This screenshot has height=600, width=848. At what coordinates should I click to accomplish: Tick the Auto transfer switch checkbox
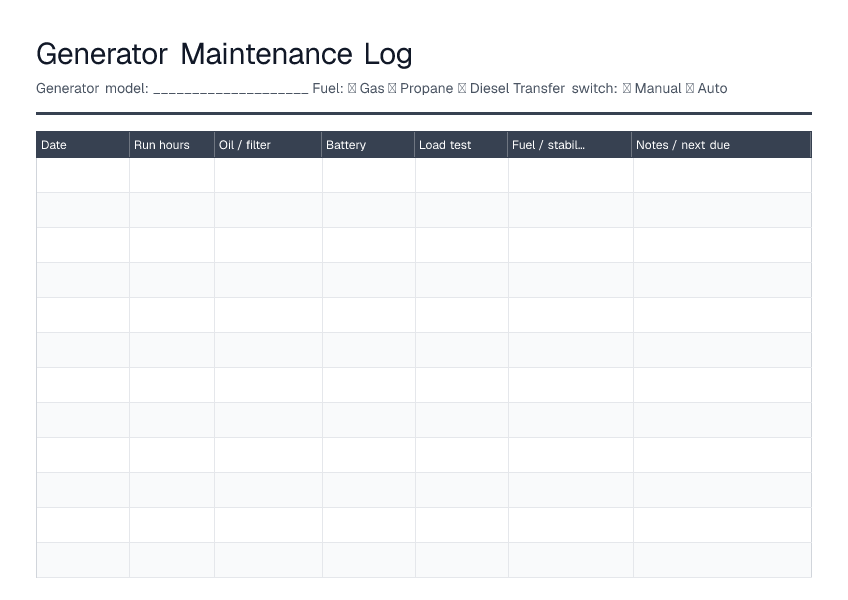(690, 88)
